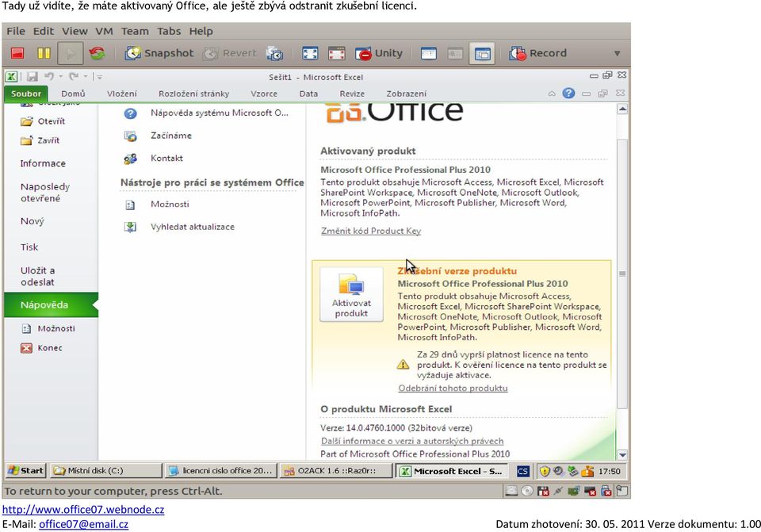761x532 pixels.
Task: Open the VMware File menu
Action: point(16,31)
